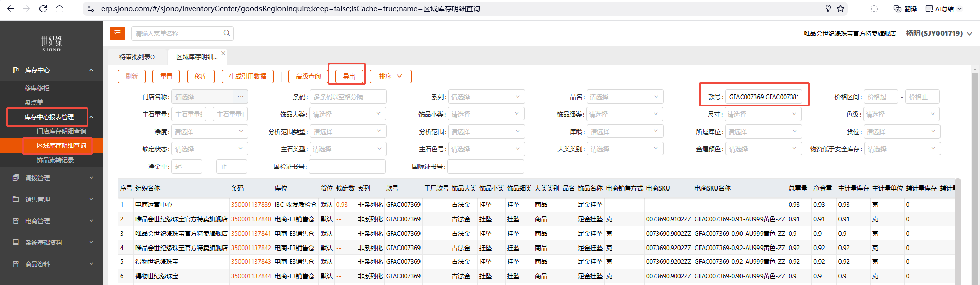Image resolution: width=980 pixels, height=285 pixels.
Task: Open barcode link 350001137839
Action: click(x=251, y=205)
